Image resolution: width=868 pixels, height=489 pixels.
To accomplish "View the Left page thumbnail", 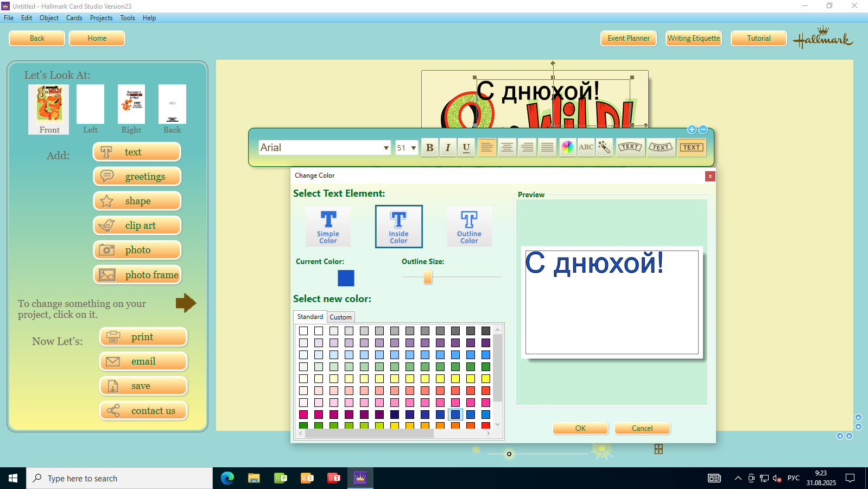I will [90, 109].
